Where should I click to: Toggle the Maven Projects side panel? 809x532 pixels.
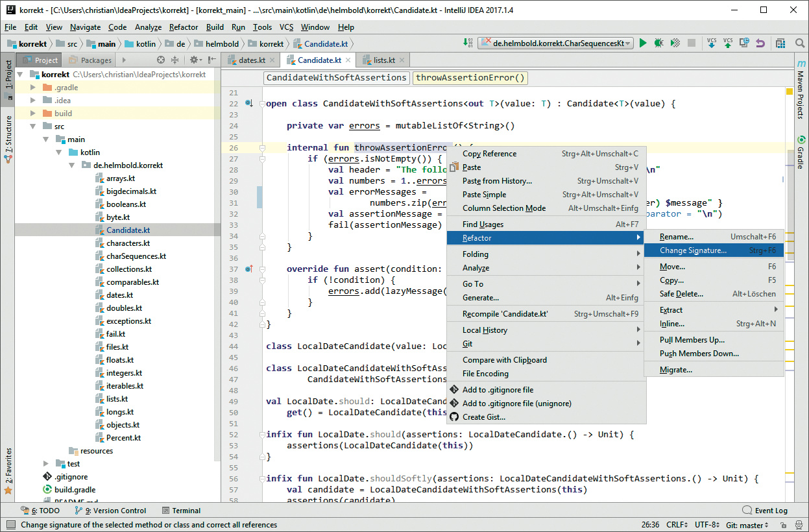801,90
